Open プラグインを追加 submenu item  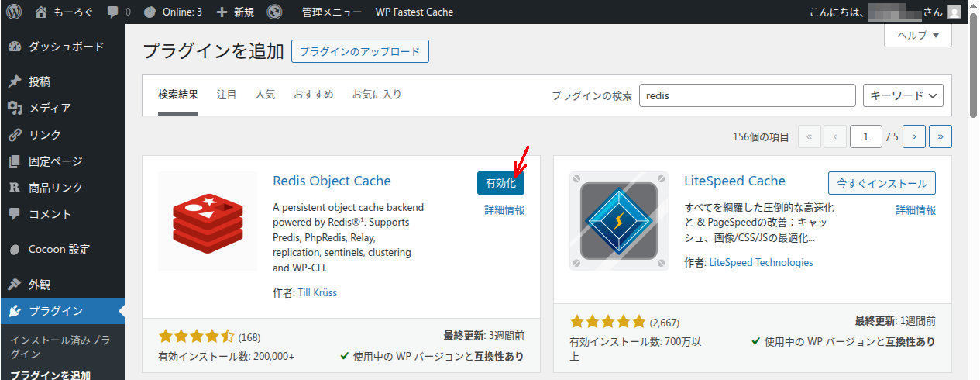(x=50, y=375)
